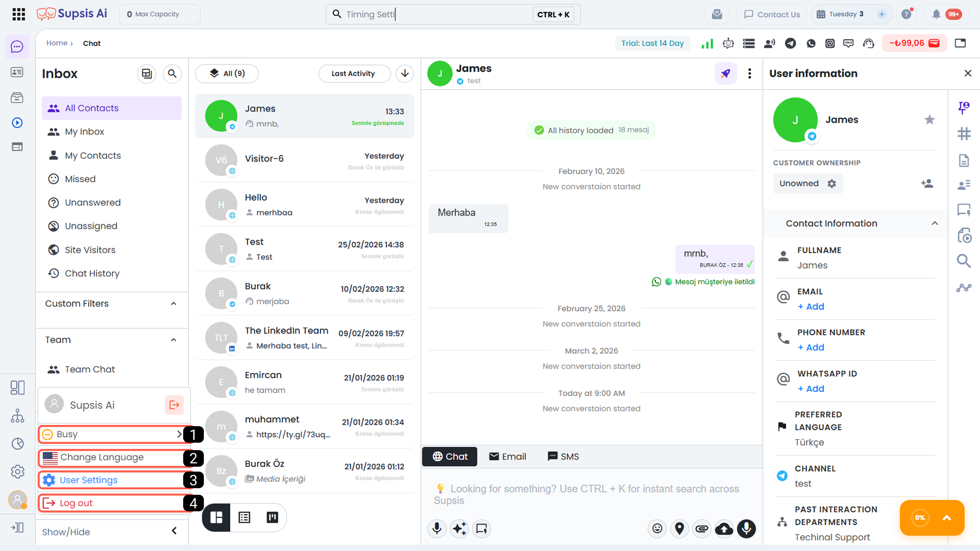This screenshot has width=980, height=551.
Task: Click the signal bars statistics icon
Action: [x=708, y=43]
